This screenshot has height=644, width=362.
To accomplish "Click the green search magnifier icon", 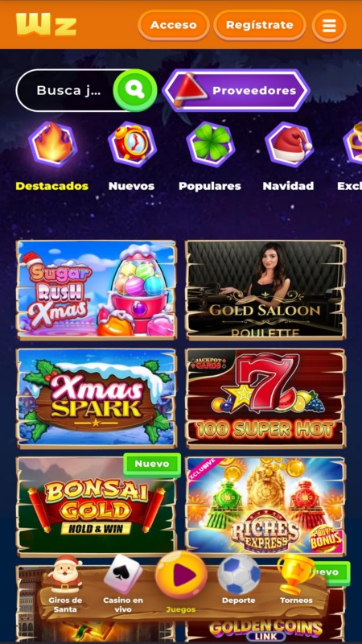I will coord(135,90).
